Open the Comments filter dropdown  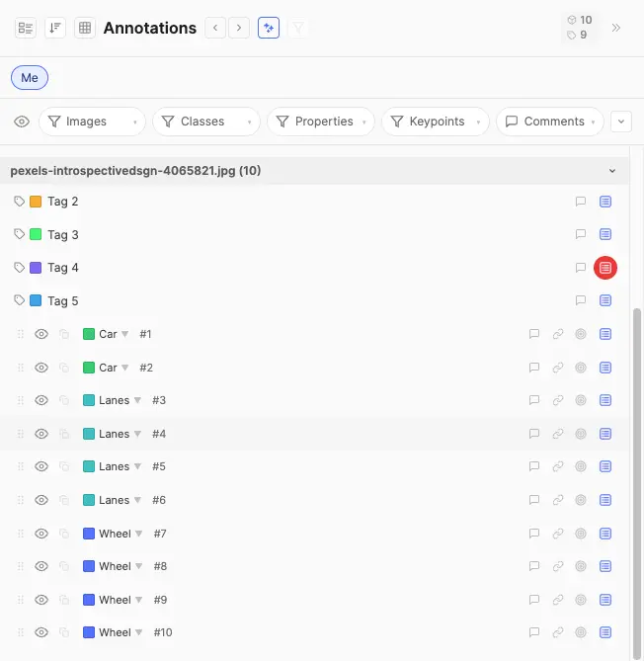tap(550, 122)
